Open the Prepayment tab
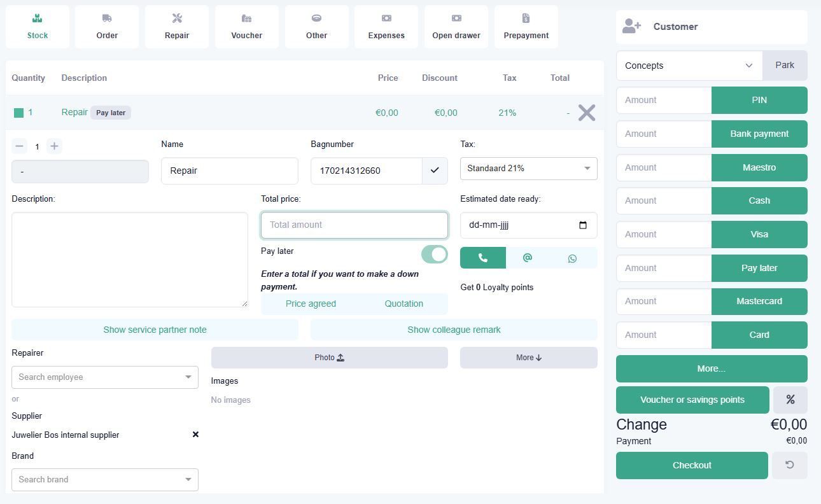The height and width of the screenshot is (504, 821). [526, 27]
